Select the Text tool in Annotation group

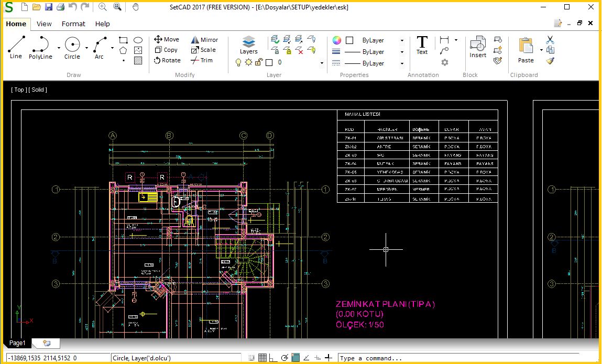(x=422, y=45)
